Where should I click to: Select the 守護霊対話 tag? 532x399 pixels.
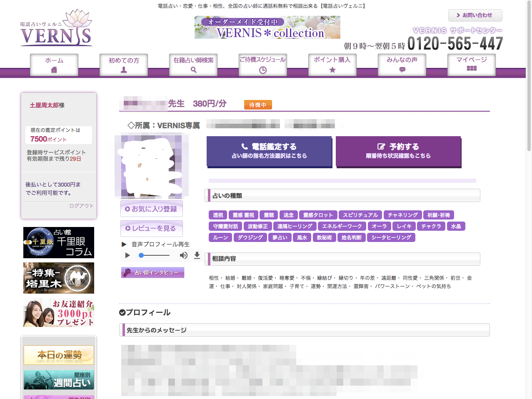click(225, 226)
